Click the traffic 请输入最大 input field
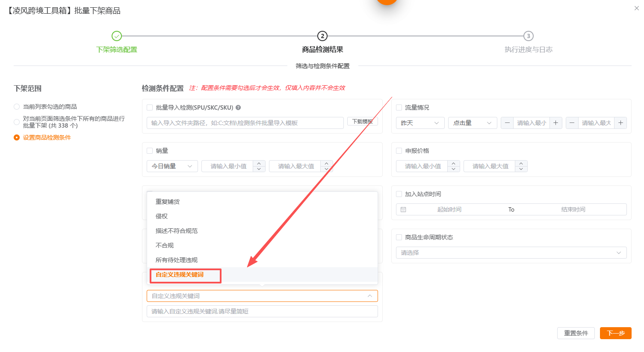The width and height of the screenshot is (644, 352). tap(596, 123)
